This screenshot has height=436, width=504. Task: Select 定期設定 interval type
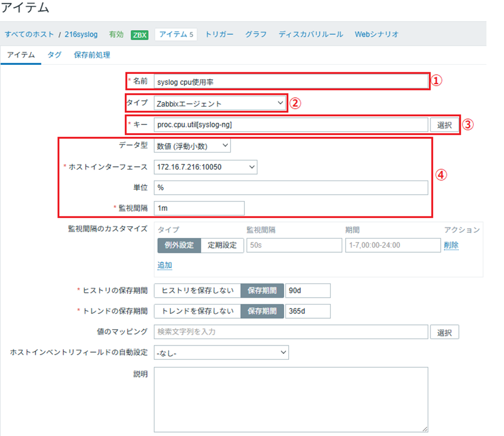point(222,245)
